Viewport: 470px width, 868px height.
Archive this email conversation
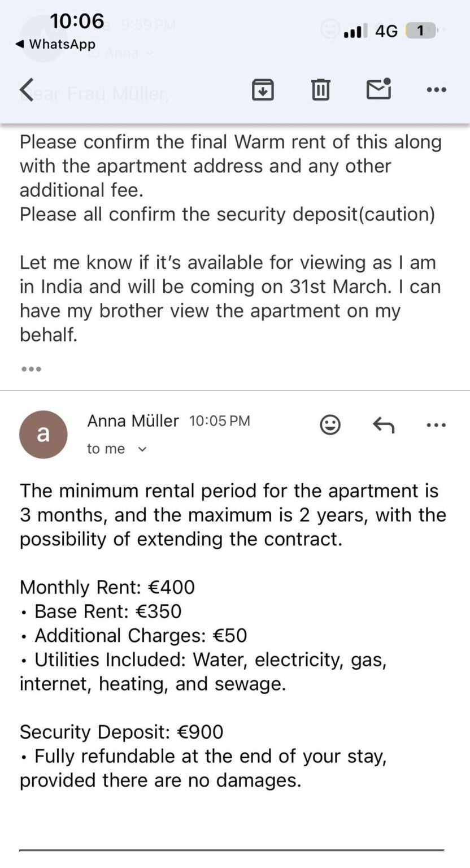pyautogui.click(x=263, y=89)
